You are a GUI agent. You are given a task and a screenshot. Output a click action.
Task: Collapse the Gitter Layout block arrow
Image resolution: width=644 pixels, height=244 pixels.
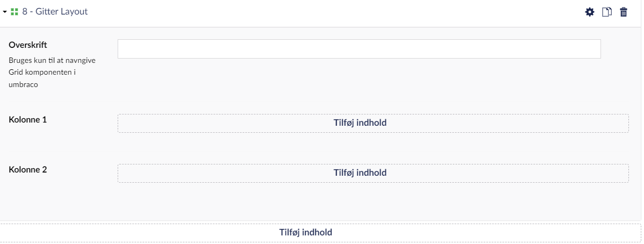[4, 12]
